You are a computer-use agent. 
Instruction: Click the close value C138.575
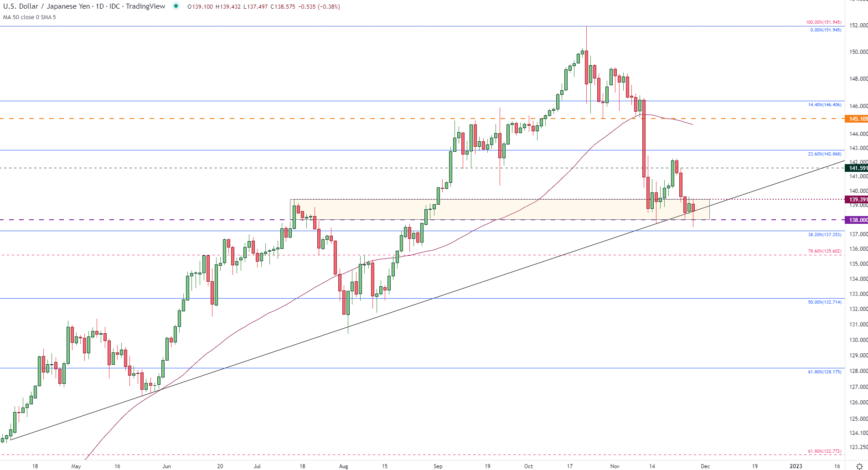(283, 7)
